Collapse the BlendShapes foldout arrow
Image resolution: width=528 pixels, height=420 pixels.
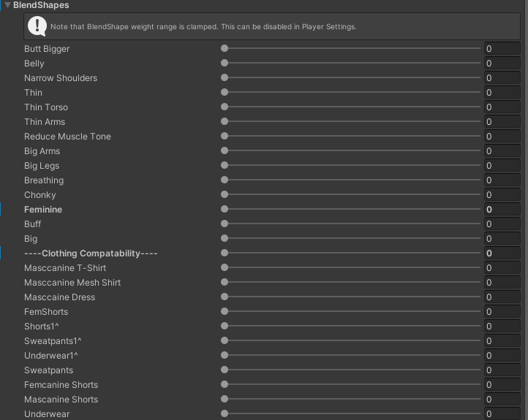[7, 5]
